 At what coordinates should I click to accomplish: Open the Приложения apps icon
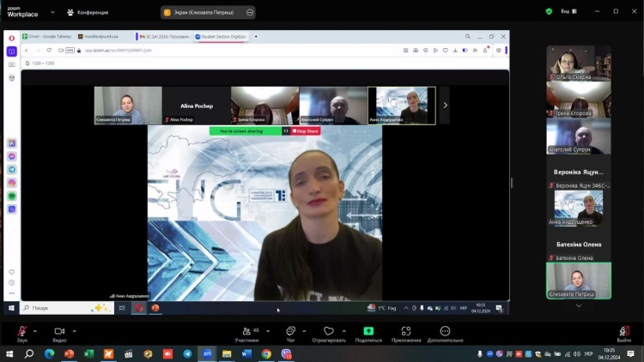click(406, 332)
